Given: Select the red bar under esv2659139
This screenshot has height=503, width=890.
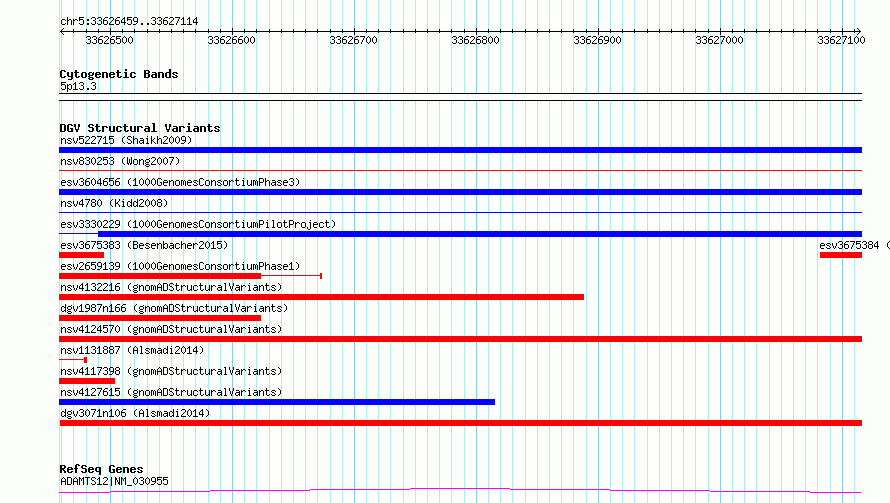Looking at the screenshot, I should (160, 276).
